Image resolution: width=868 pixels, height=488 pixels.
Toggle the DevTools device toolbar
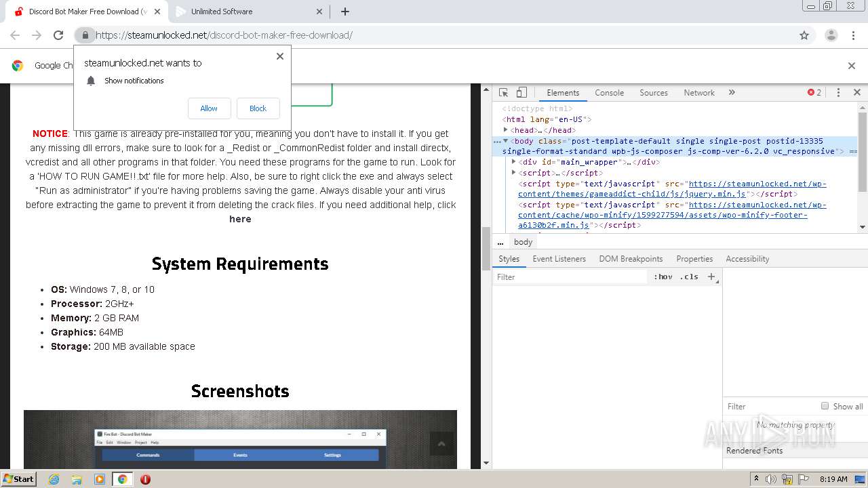point(521,93)
